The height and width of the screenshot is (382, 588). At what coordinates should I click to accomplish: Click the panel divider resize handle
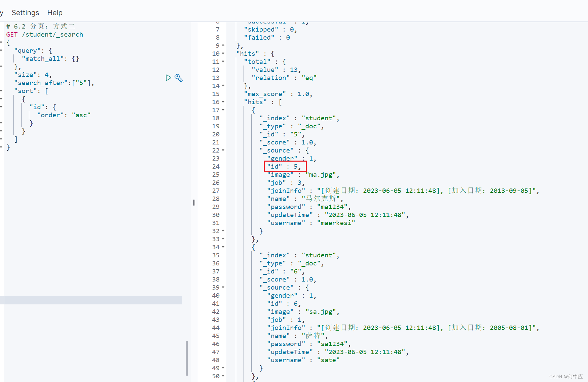[194, 203]
